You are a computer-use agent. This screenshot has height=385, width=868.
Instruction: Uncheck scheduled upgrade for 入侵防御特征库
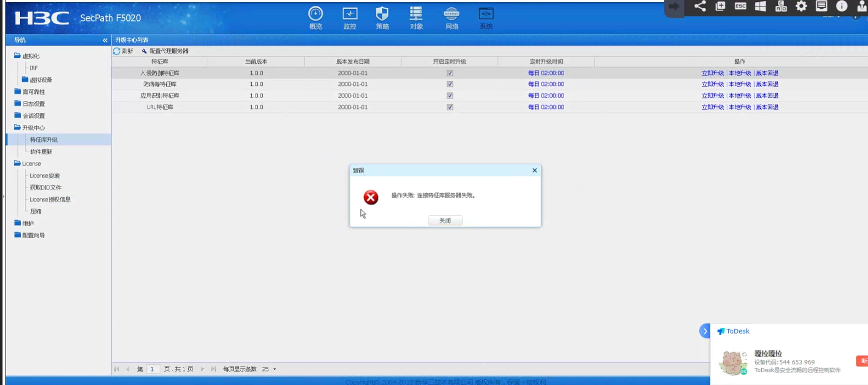coord(450,73)
